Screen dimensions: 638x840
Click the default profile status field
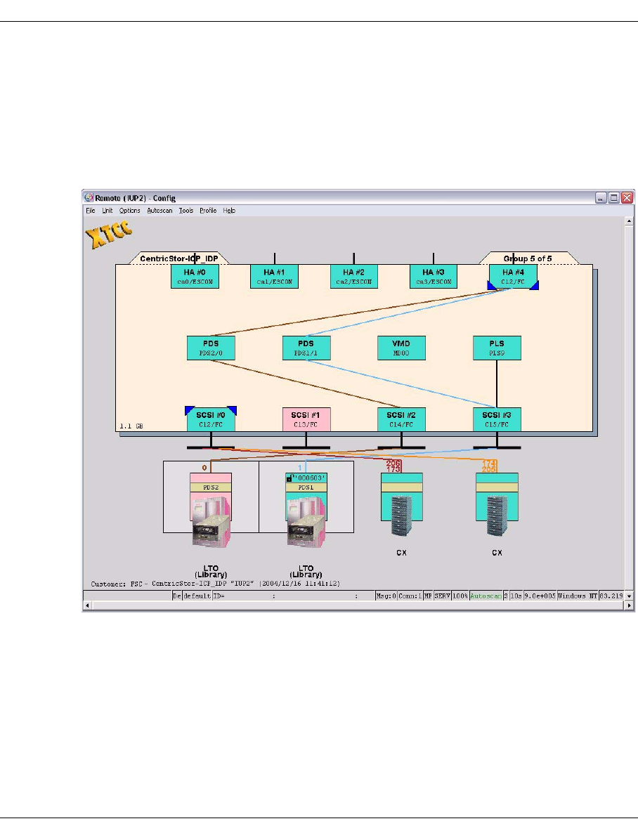197,596
